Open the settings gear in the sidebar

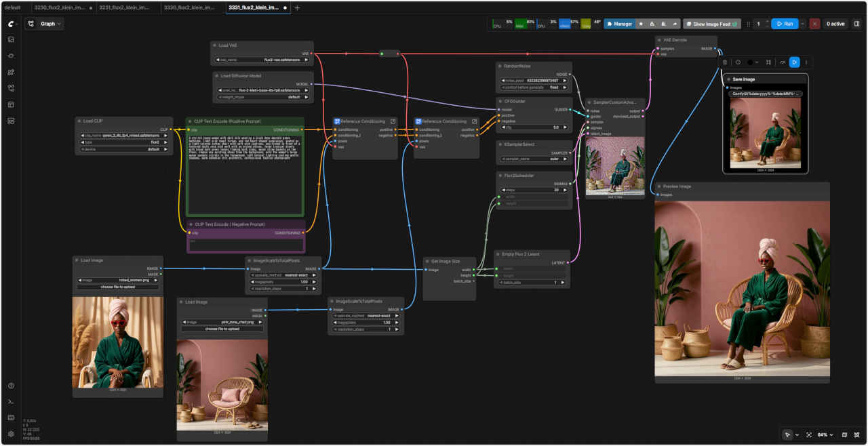pos(11,434)
